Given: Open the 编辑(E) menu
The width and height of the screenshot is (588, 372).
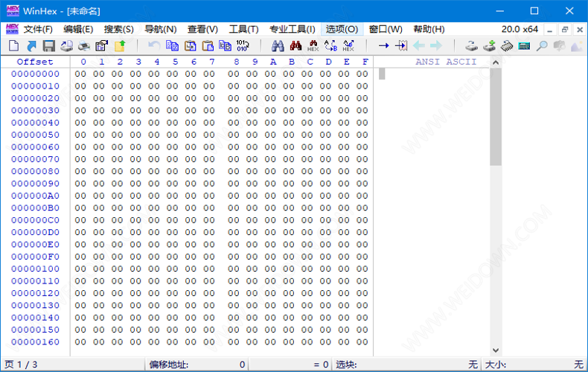Looking at the screenshot, I should 78,29.
